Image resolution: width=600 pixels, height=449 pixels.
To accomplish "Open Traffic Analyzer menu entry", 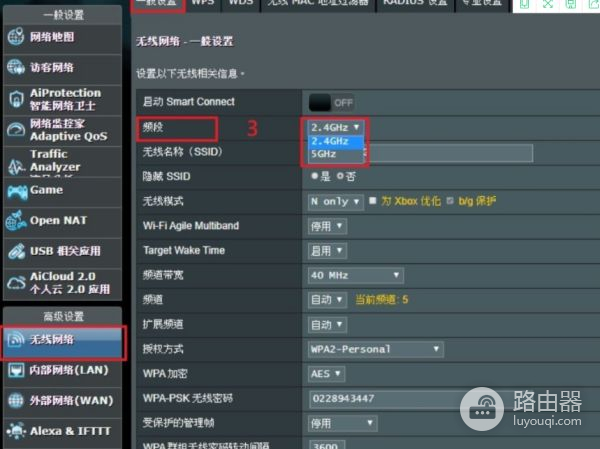I will point(62,161).
